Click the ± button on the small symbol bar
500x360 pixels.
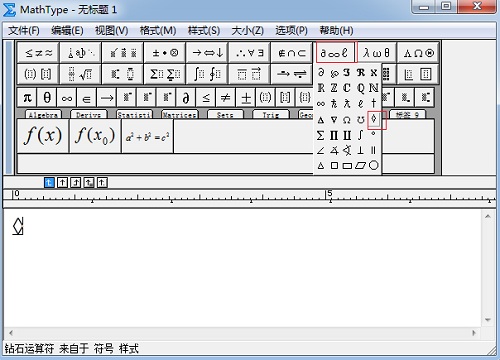[x=246, y=98]
